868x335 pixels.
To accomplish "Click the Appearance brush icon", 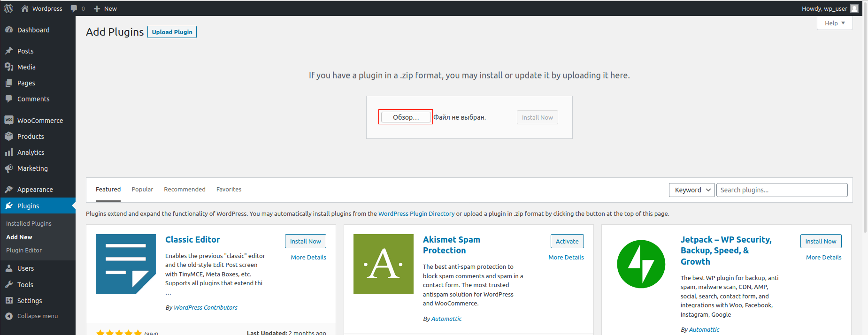I will 9,189.
